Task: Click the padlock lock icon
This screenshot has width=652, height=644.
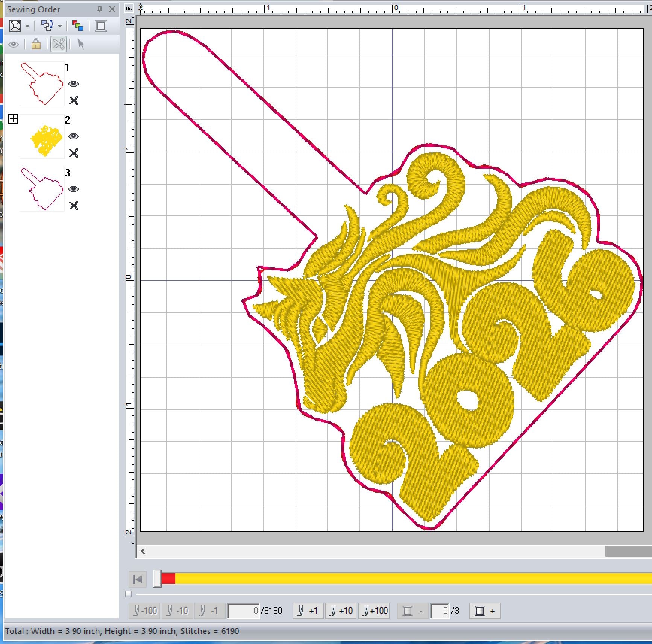Action: click(36, 44)
